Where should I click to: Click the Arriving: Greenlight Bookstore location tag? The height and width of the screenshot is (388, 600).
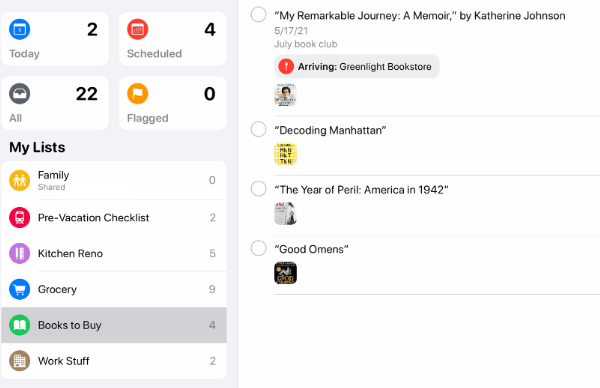[x=357, y=67]
